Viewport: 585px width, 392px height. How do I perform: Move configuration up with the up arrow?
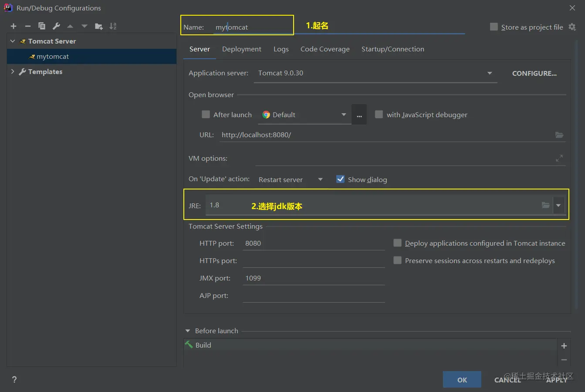tap(70, 26)
